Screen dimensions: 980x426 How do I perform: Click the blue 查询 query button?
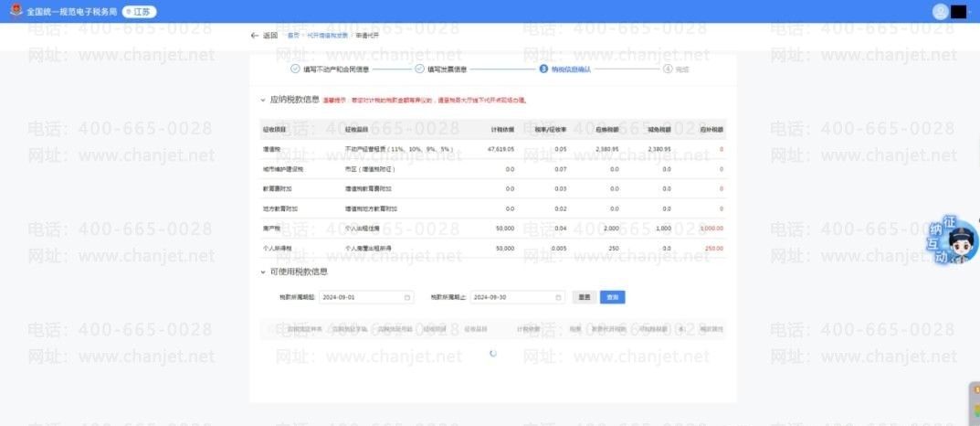click(x=613, y=297)
